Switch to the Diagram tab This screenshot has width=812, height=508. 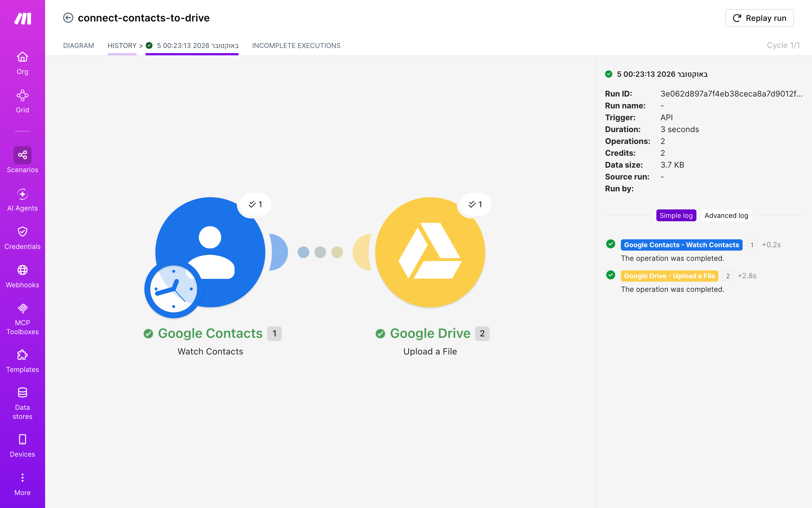coord(78,45)
